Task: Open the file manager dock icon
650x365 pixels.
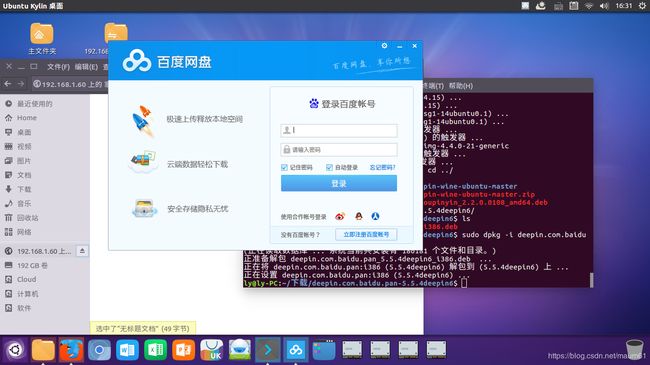Action: tap(43, 350)
